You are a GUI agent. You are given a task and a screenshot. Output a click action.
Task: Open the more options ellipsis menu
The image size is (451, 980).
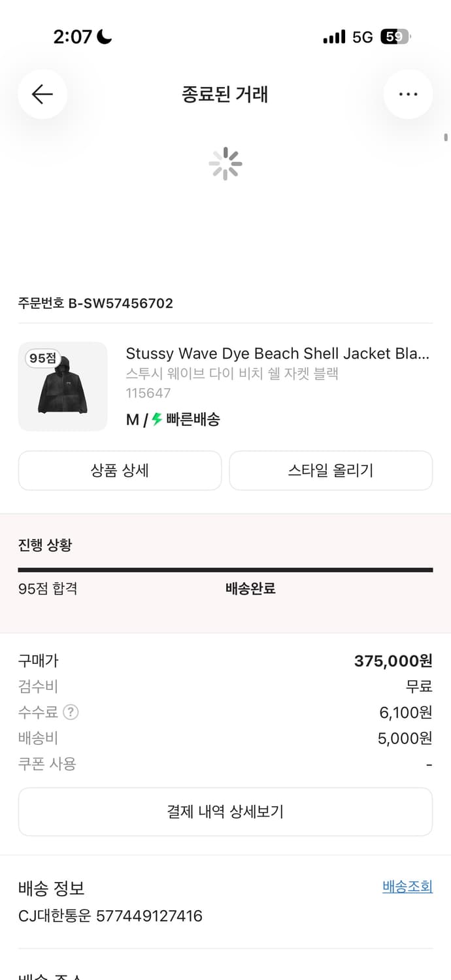click(408, 94)
